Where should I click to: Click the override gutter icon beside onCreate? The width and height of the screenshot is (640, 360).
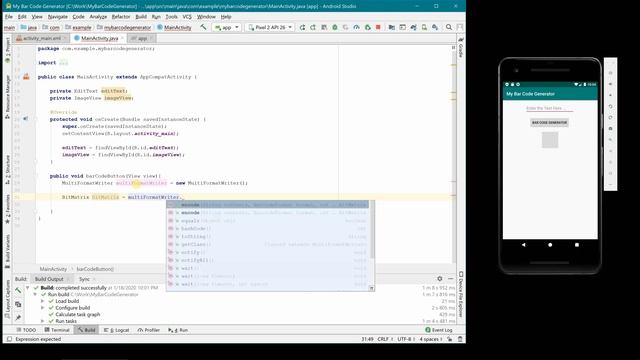point(26,119)
